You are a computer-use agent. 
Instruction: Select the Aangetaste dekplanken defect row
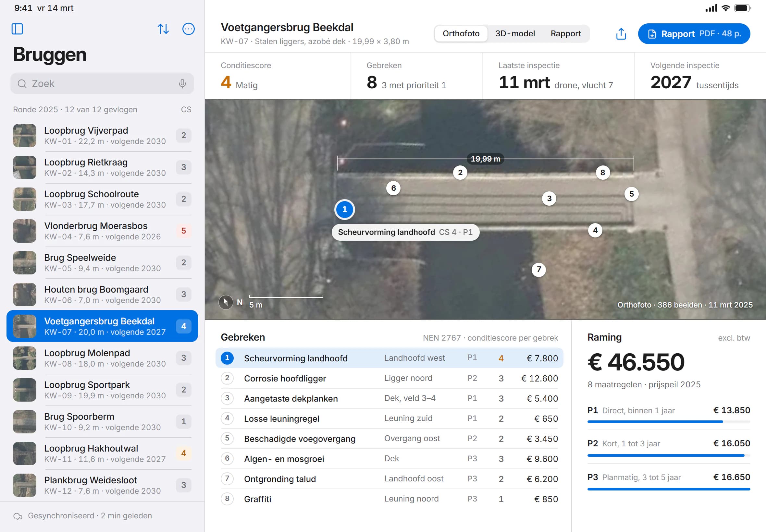pyautogui.click(x=389, y=398)
